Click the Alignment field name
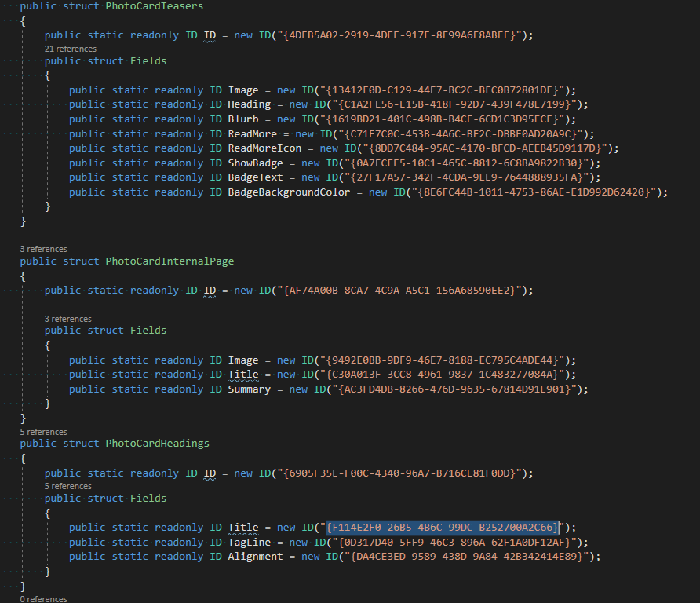The image size is (700, 603). pyautogui.click(x=256, y=555)
